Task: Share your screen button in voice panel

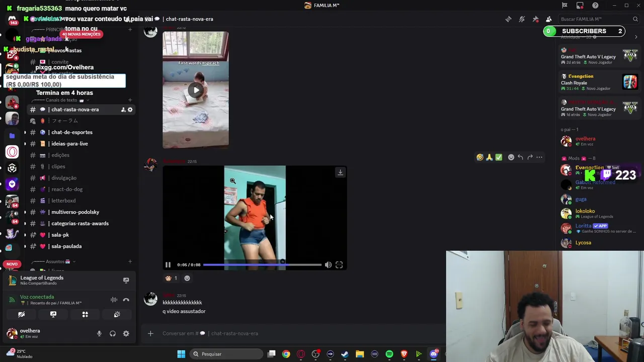Action: pos(53,314)
